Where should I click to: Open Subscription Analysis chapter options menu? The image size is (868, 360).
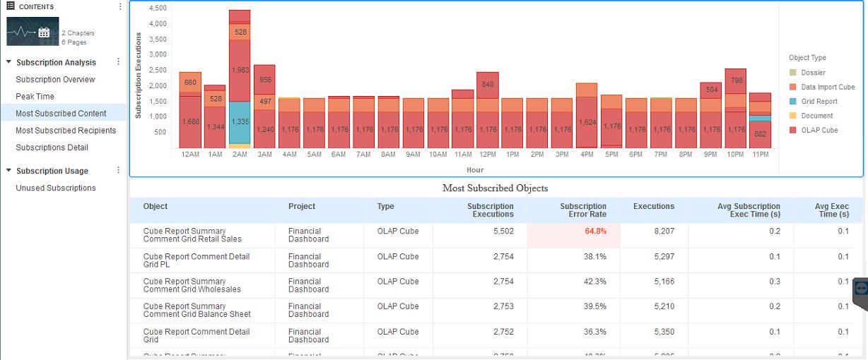[x=118, y=62]
